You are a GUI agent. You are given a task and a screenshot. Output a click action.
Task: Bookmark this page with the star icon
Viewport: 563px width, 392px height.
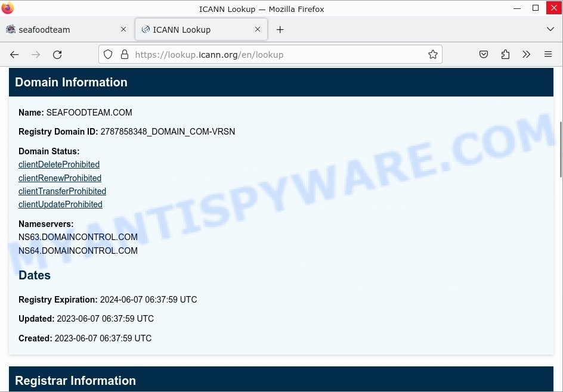coord(432,55)
